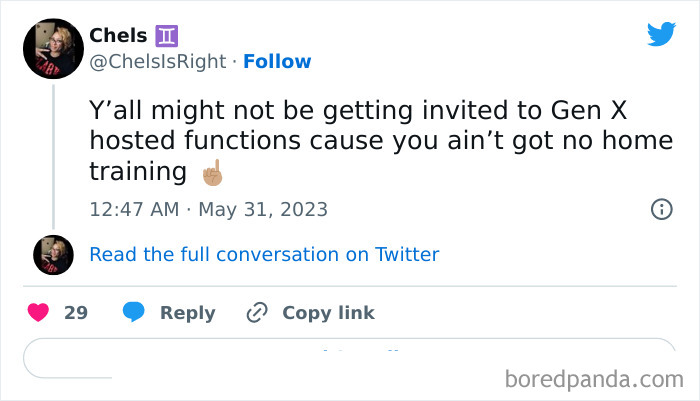Screen dimensions: 700x401
Task: Click the Reply button label
Action: click(x=187, y=313)
